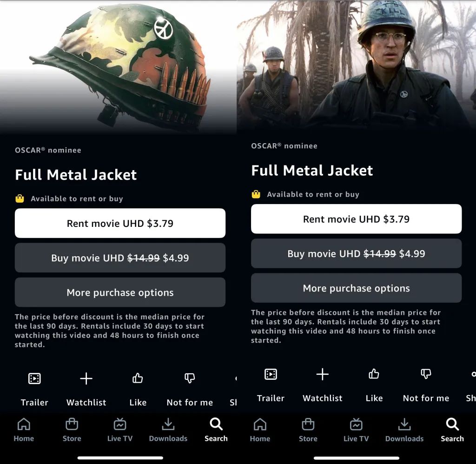Open Downloads in the left navigation bar
Viewport: 476px width, 464px height.
pyautogui.click(x=168, y=430)
